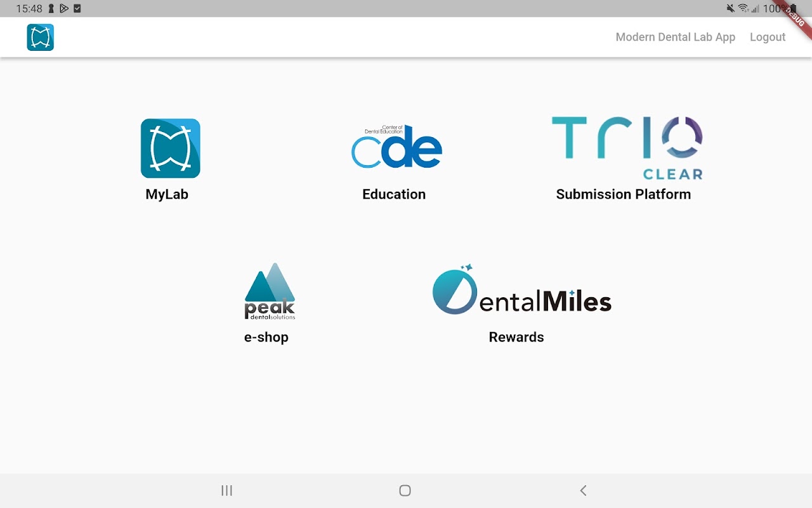The image size is (812, 508).
Task: Tap the Wi-Fi status icon
Action: (x=743, y=8)
